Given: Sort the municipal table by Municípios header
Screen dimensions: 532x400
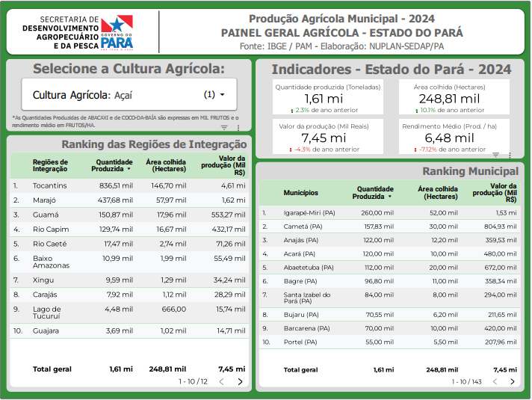Looking at the screenshot, I should click(300, 193).
